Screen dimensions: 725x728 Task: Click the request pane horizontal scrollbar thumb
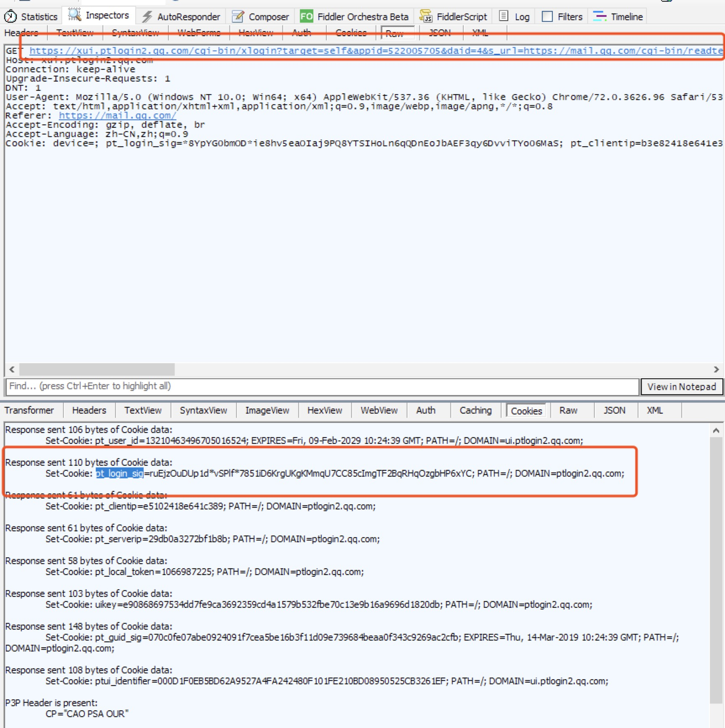click(97, 369)
